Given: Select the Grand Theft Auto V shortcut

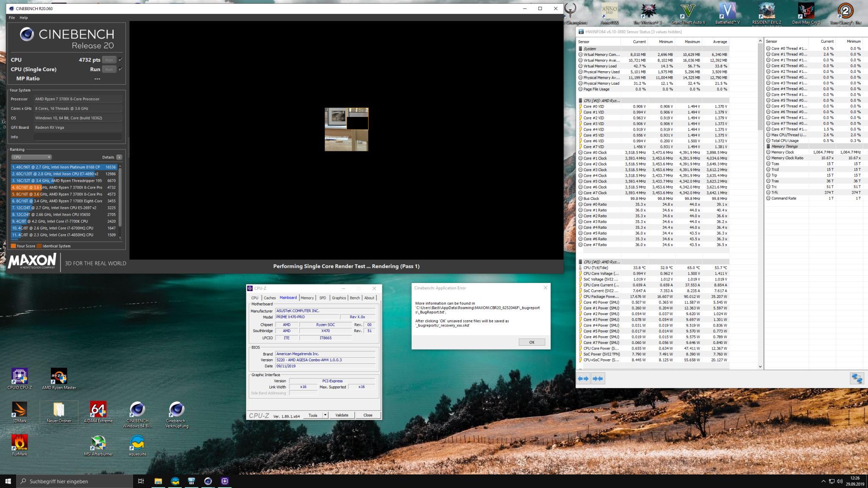Looking at the screenshot, I should coord(688,14).
